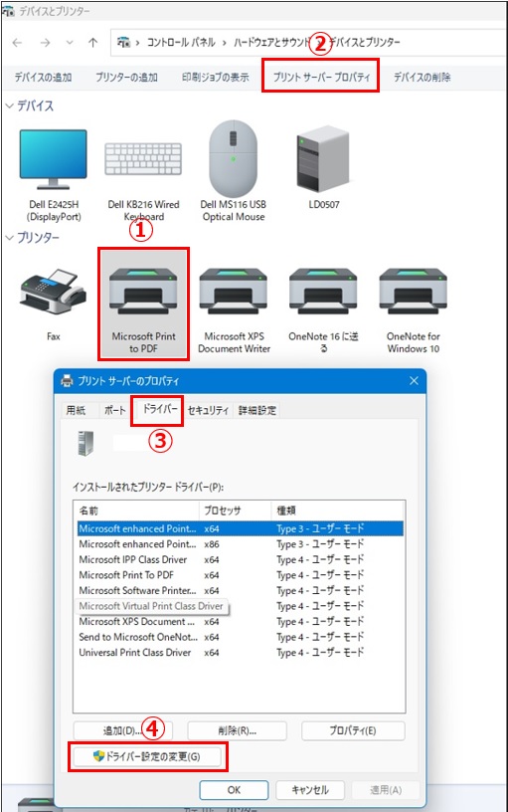Switch to the ドライバー tab
This screenshot has height=812, width=508.
[x=160, y=409]
